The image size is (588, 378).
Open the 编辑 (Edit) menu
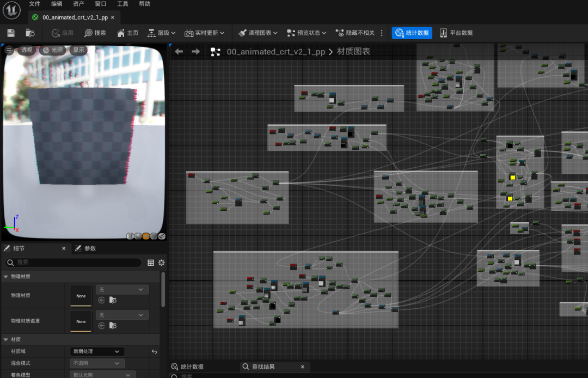(57, 4)
